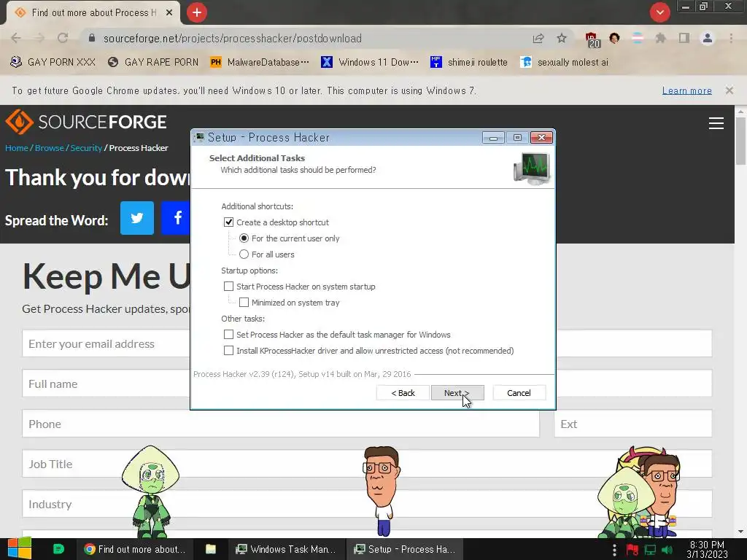Open the 'Windows 11 Dow…' bookmark
747x560 pixels.
click(370, 62)
